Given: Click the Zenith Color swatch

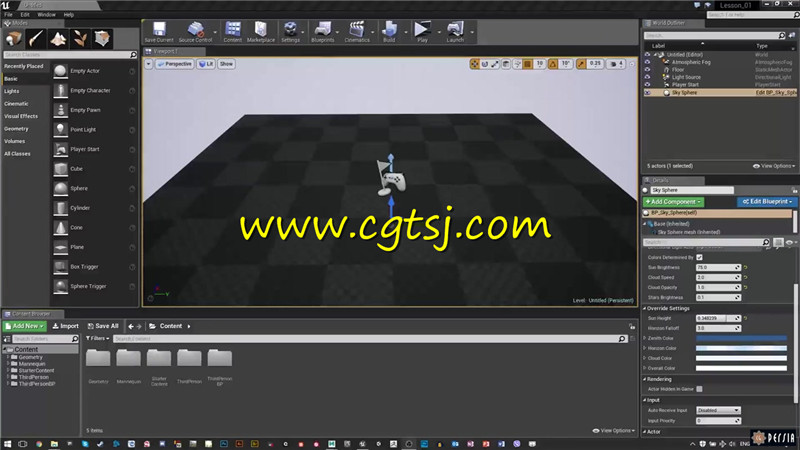Looking at the screenshot, I should (741, 338).
